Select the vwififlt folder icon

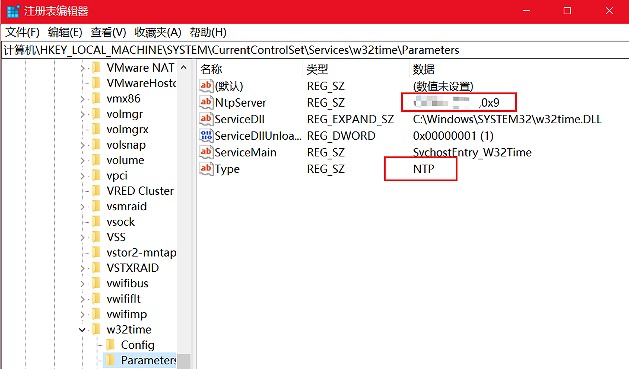(96, 299)
